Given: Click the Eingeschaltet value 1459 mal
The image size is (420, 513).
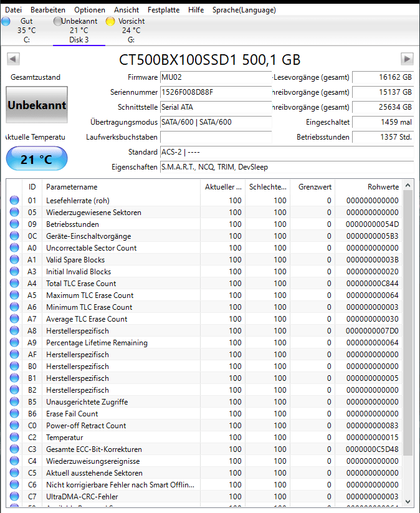Looking at the screenshot, I should (383, 122).
